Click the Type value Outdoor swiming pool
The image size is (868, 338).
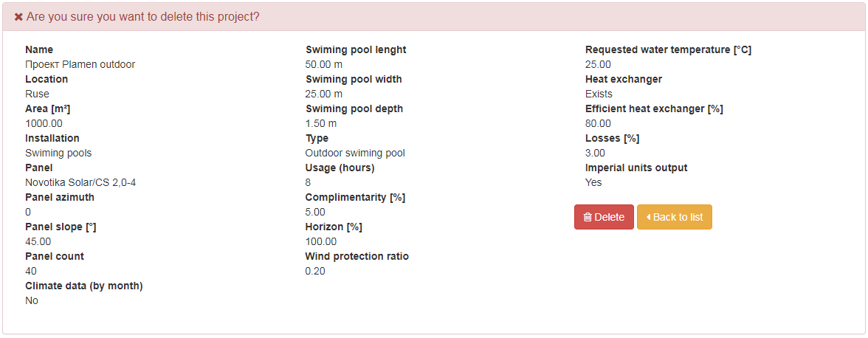pos(355,154)
